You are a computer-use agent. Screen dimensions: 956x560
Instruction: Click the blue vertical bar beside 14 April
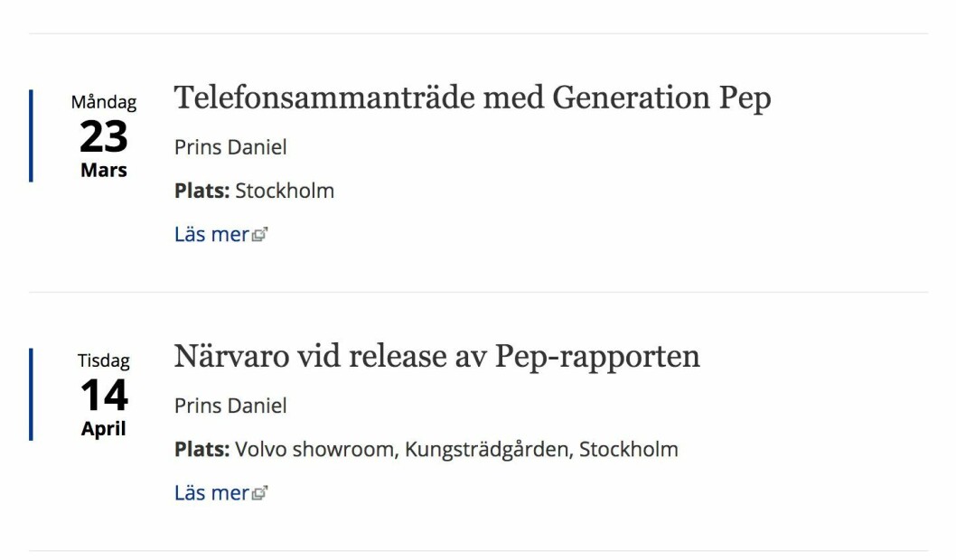pyautogui.click(x=31, y=394)
